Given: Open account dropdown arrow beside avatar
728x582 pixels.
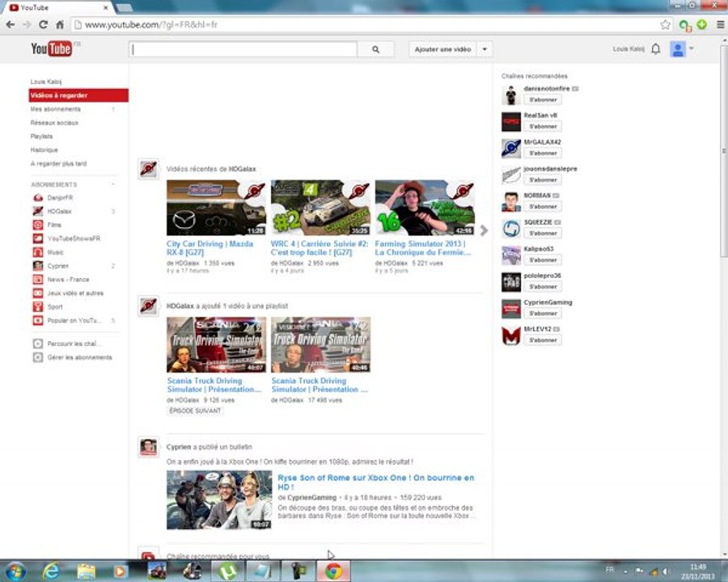Looking at the screenshot, I should click(x=692, y=48).
